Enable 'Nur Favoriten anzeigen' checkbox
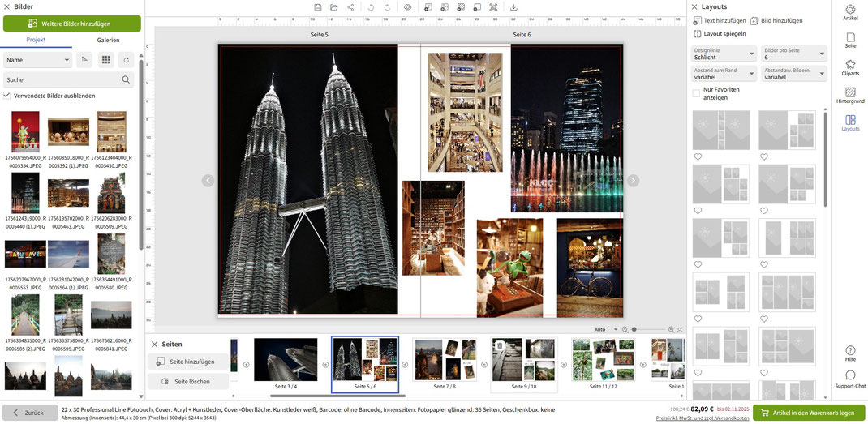This screenshot has height=424, width=868. pyautogui.click(x=696, y=93)
